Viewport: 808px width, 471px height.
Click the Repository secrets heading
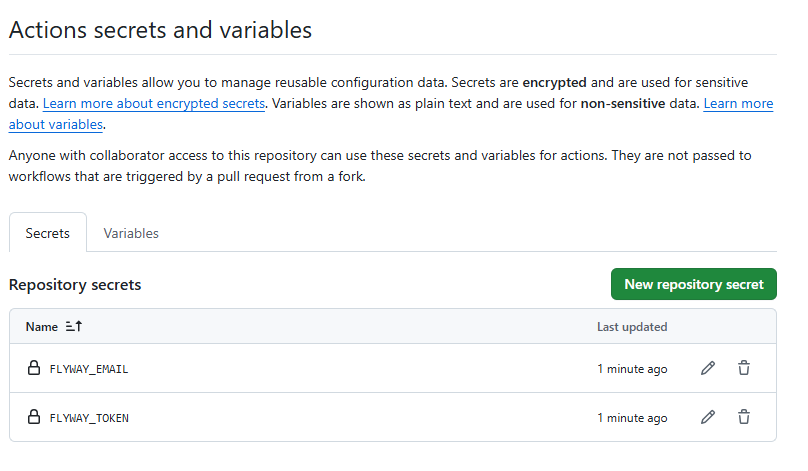coord(75,285)
